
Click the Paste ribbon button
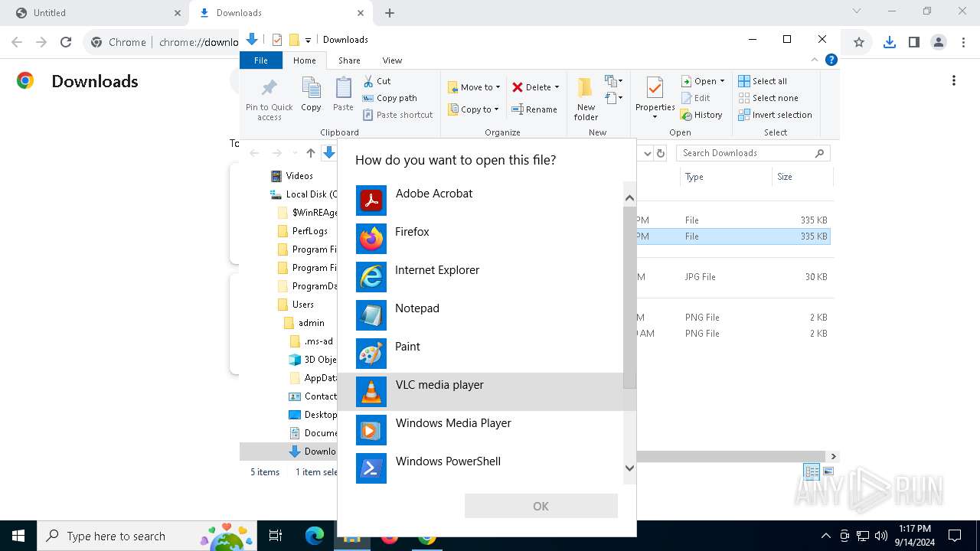click(343, 94)
